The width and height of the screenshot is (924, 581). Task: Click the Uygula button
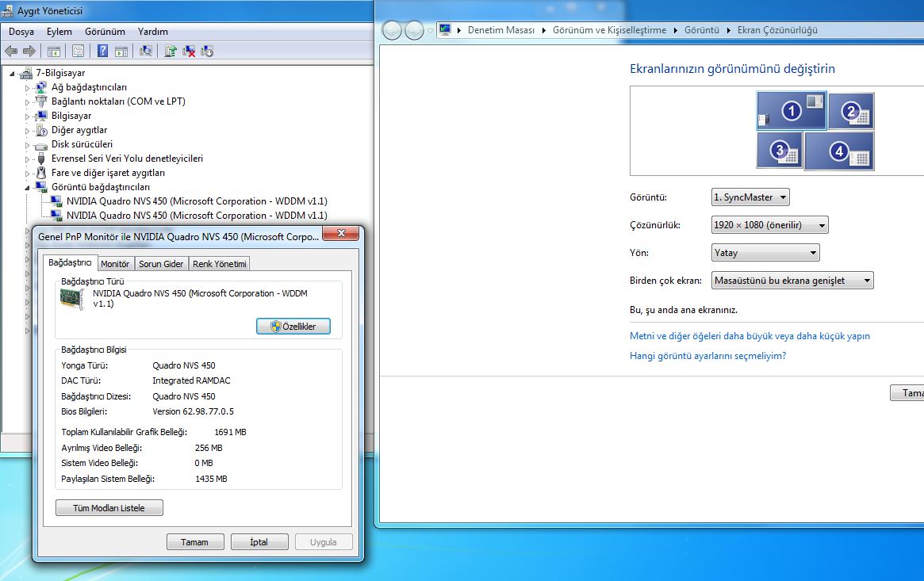tap(324, 542)
